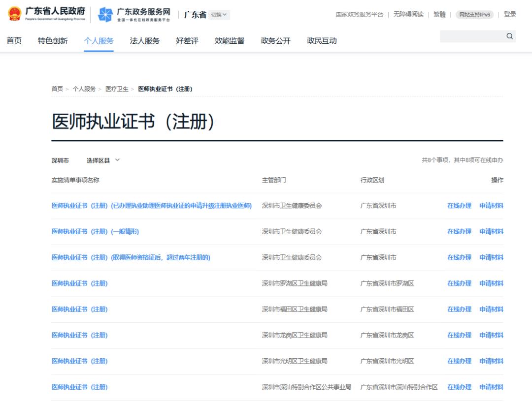
Task: Click the 广东省 province label
Action: tap(195, 15)
